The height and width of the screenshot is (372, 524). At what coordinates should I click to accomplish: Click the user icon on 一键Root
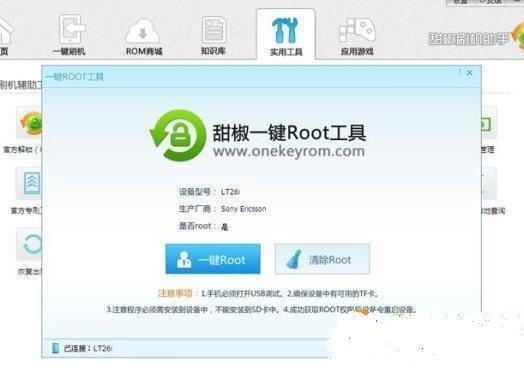pos(184,259)
